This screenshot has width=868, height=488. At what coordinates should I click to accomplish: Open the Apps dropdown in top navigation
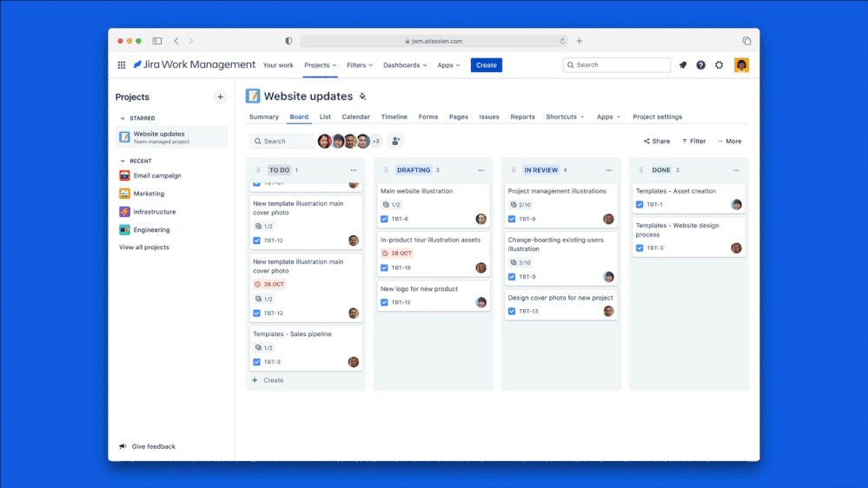[448, 65]
